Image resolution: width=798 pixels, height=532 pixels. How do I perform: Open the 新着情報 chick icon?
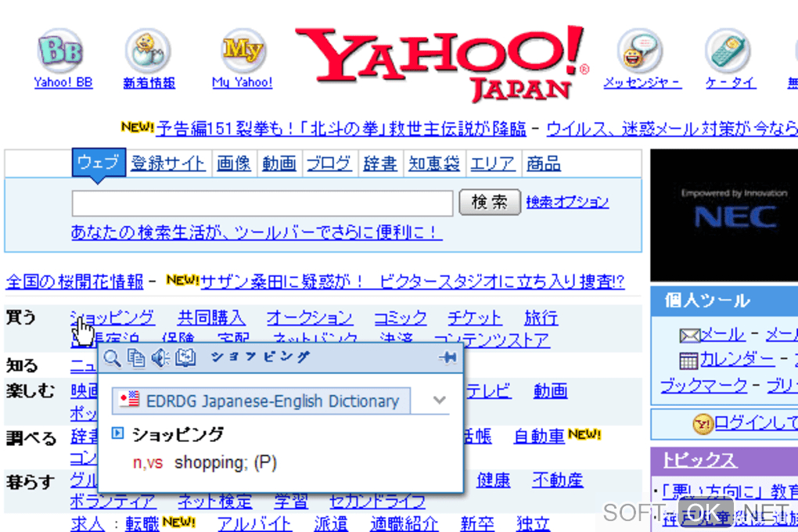[148, 50]
